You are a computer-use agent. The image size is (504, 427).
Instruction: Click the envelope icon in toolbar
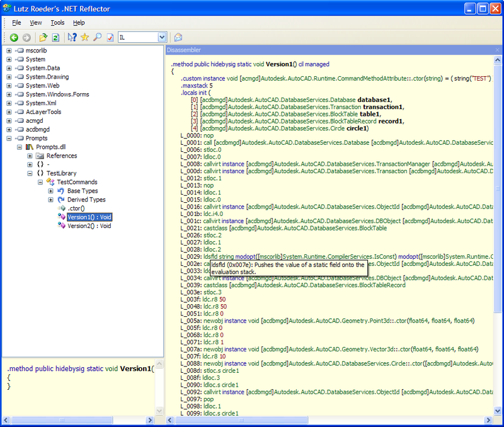tap(178, 38)
